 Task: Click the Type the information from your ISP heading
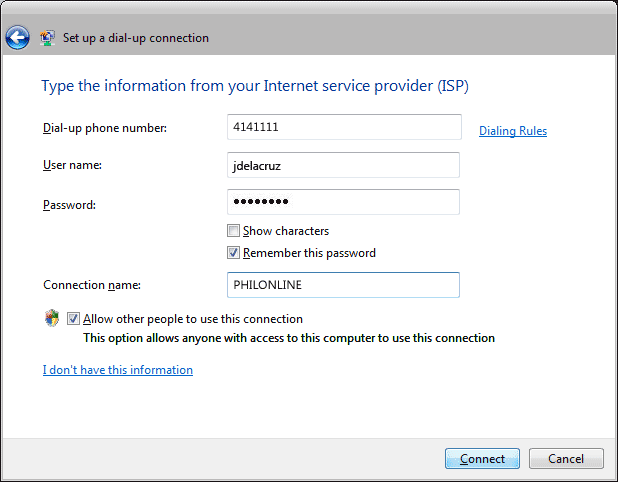[x=255, y=86]
